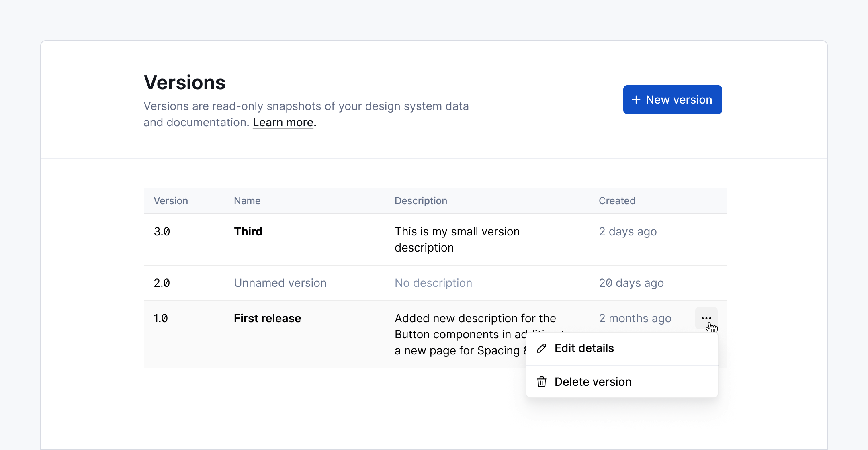Click the version name "Third"
Screen dimensions: 868x450
click(x=248, y=231)
